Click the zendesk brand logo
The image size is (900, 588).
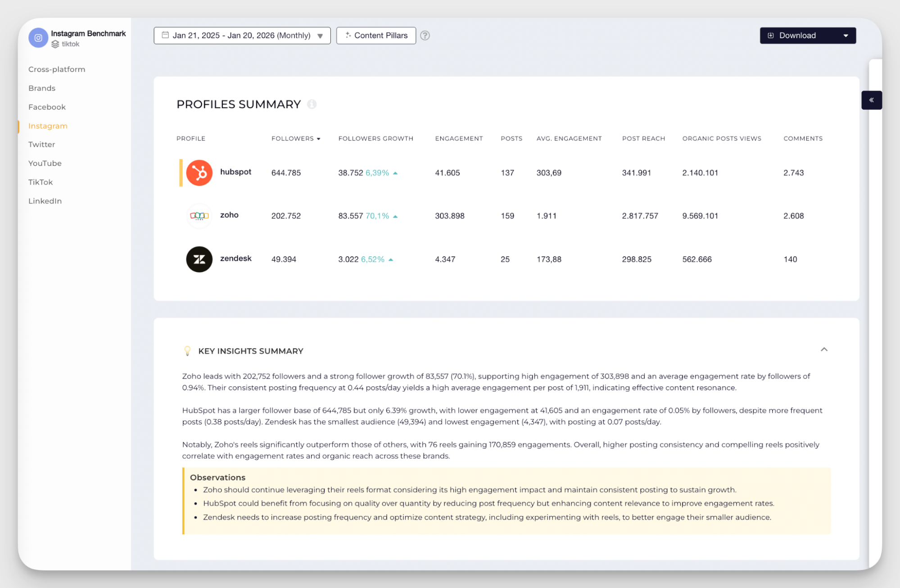pos(199,259)
